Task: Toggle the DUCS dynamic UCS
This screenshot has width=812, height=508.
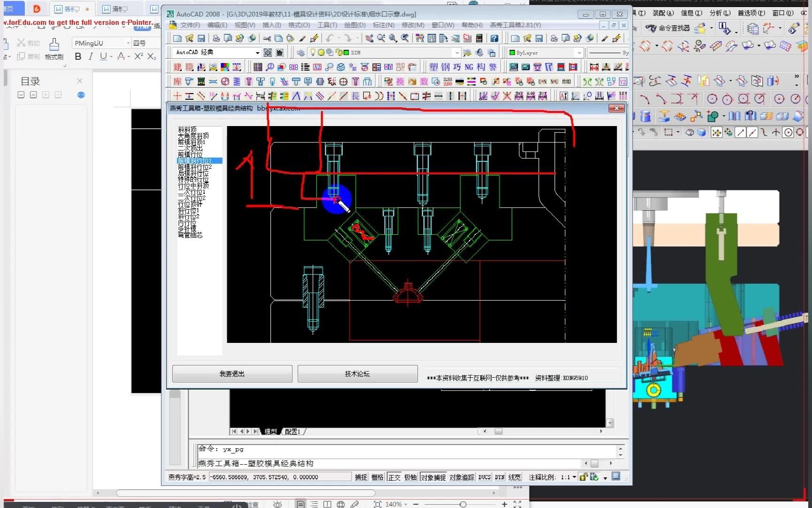Action: pyautogui.click(x=484, y=477)
